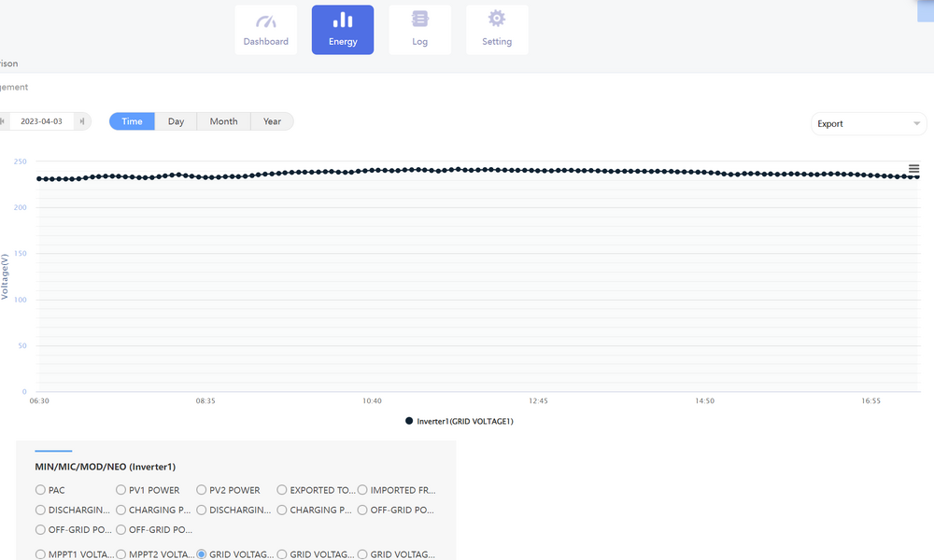
Task: Click the Energy bar chart icon
Action: coord(343,21)
